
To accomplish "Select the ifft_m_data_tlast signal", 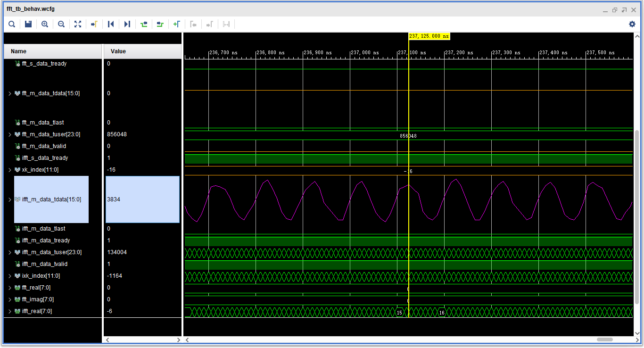I will [44, 229].
